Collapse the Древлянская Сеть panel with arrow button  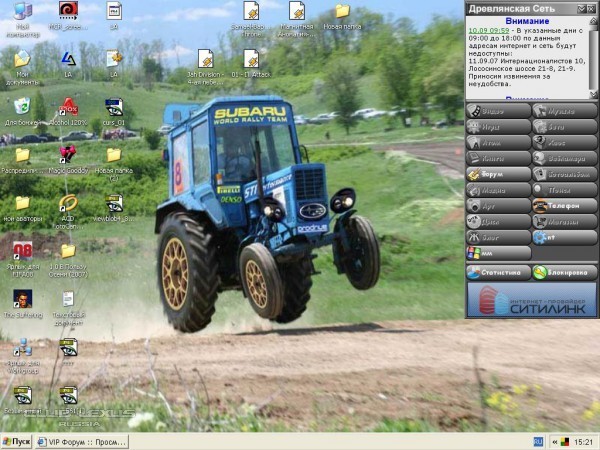582,8
